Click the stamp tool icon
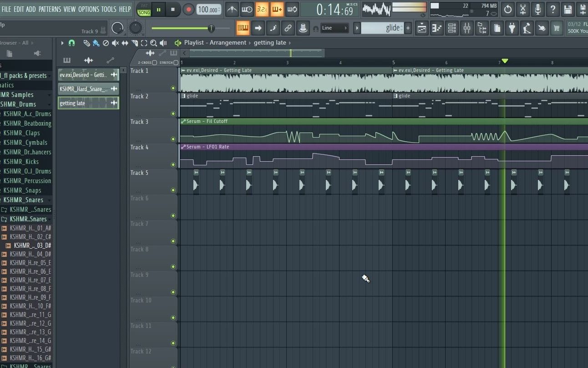The image size is (588, 368). point(303,28)
